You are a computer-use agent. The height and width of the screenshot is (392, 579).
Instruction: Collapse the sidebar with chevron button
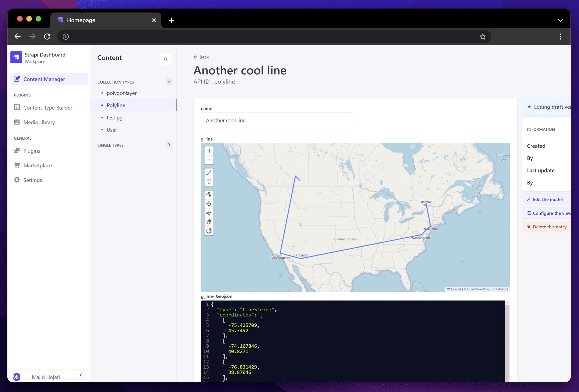tap(80, 375)
